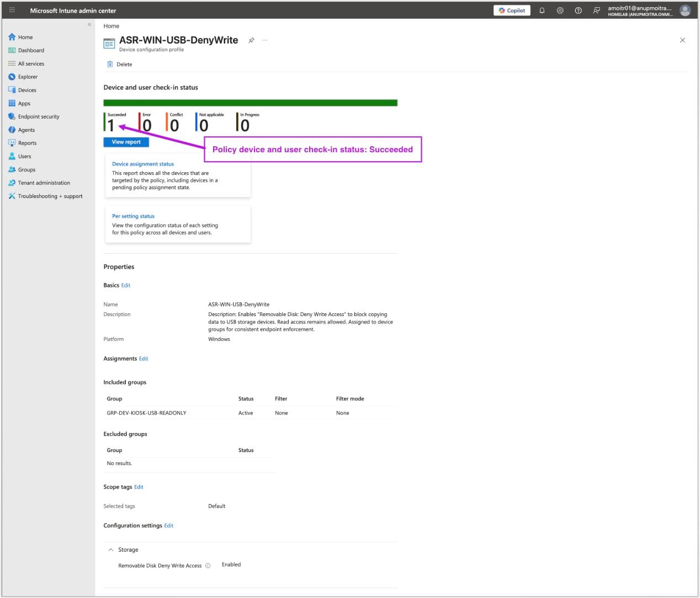
Task: Open the account avatar picture
Action: tap(685, 10)
